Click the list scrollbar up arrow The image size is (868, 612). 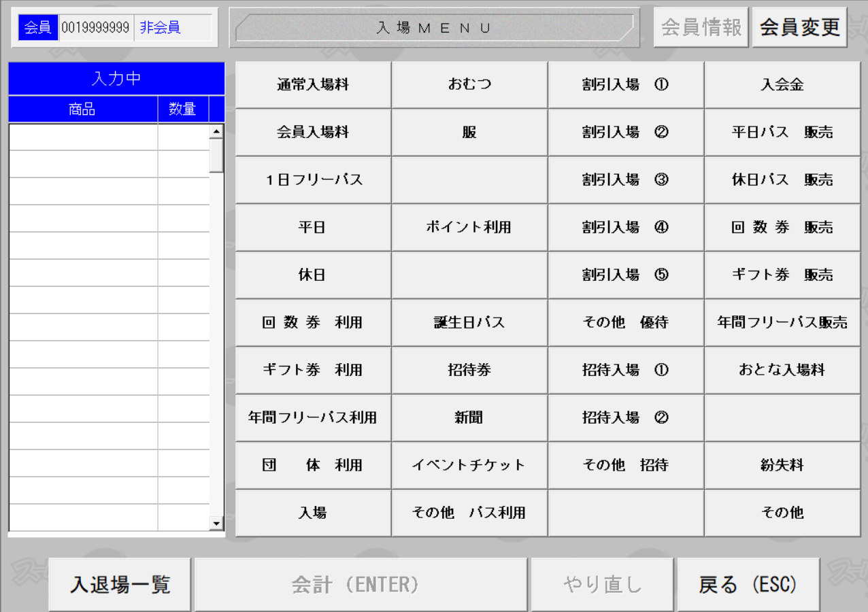[x=217, y=132]
